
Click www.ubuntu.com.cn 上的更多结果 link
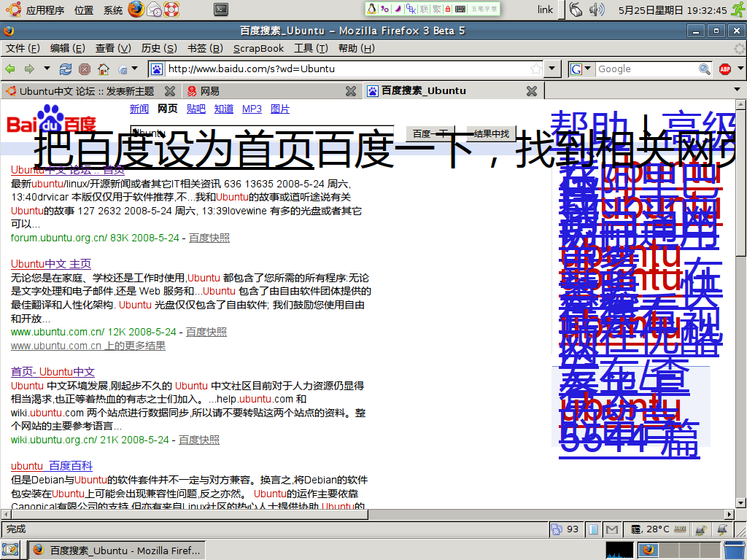click(x=88, y=346)
